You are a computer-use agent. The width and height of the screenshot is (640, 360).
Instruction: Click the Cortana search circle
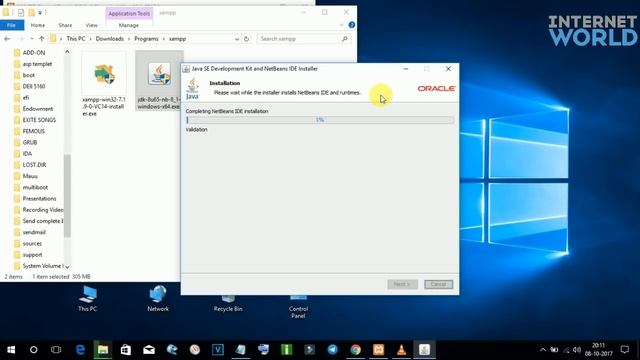click(x=33, y=350)
